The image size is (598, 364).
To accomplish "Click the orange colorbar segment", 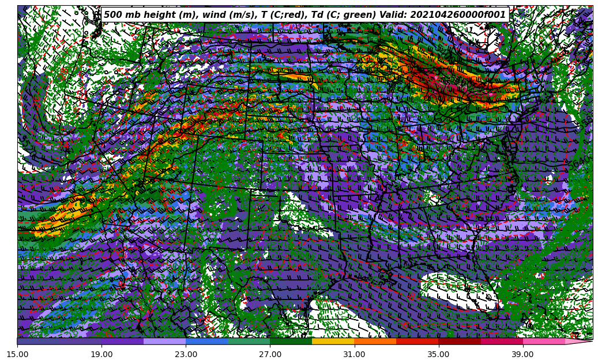I will (x=375, y=341).
